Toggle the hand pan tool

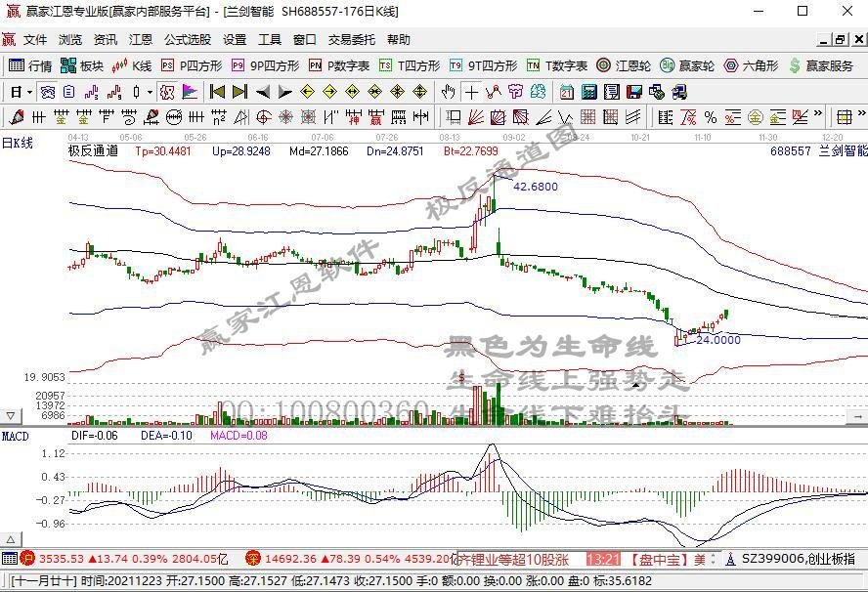coord(449,92)
